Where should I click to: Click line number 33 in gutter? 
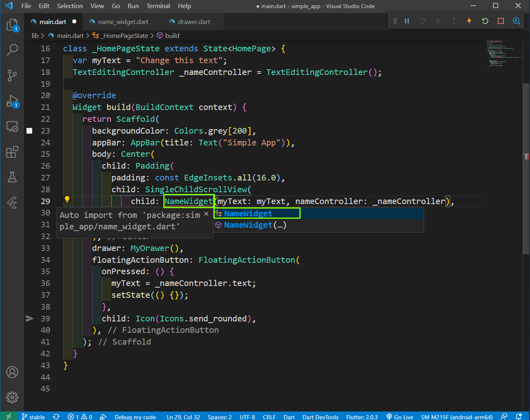45,248
